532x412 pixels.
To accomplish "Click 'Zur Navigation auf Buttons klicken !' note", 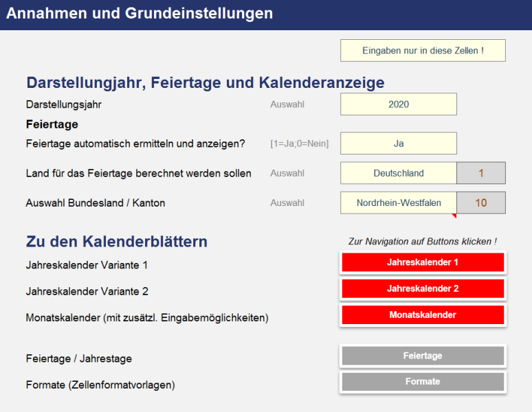I will pyautogui.click(x=423, y=242).
